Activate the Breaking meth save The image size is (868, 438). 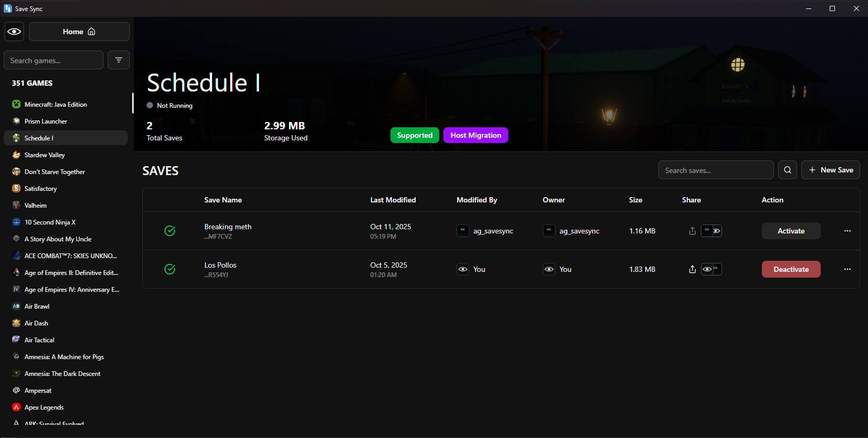(791, 231)
